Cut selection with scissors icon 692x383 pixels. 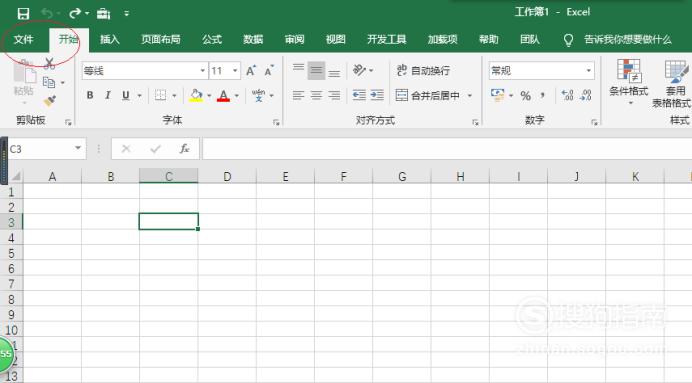pos(49,64)
